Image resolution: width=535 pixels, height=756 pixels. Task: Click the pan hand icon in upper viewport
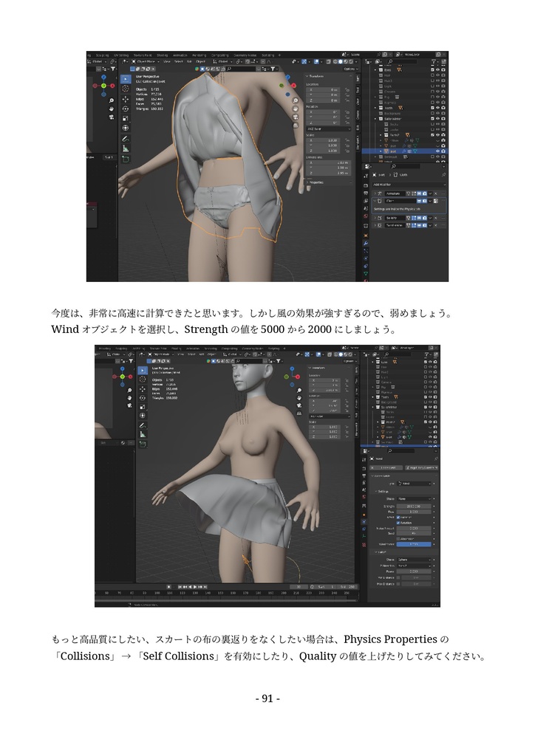coord(296,109)
